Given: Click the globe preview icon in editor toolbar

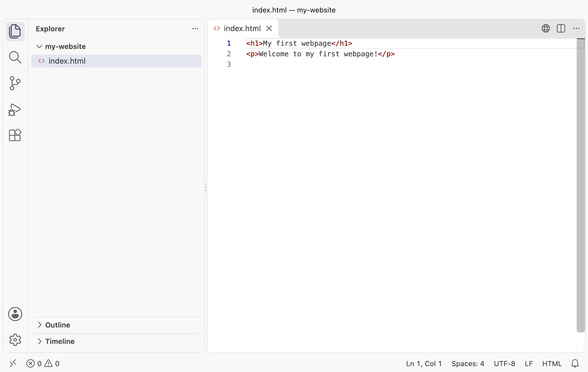Looking at the screenshot, I should [546, 28].
